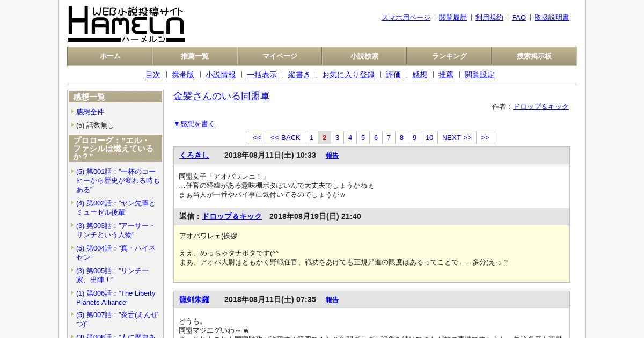Open the FAQ link
The height and width of the screenshot is (338, 644).
[x=519, y=17]
